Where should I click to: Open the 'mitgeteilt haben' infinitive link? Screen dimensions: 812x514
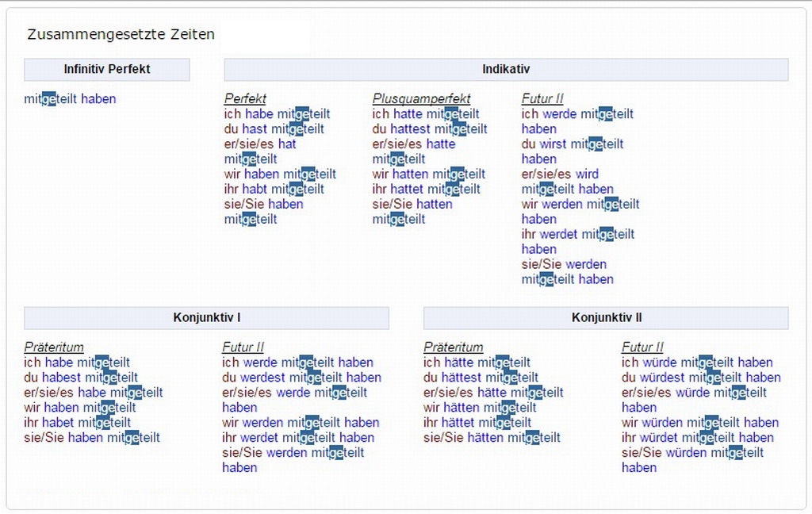coord(70,99)
